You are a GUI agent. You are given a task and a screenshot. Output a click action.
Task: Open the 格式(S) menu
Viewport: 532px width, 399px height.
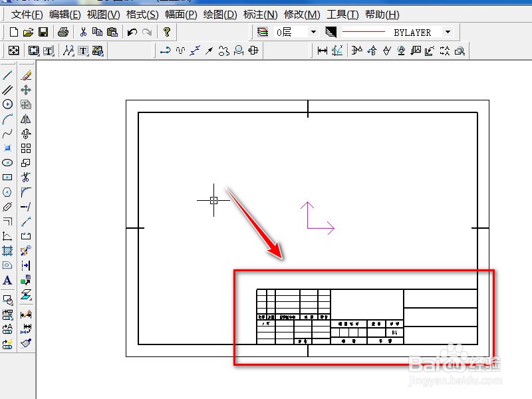(142, 15)
